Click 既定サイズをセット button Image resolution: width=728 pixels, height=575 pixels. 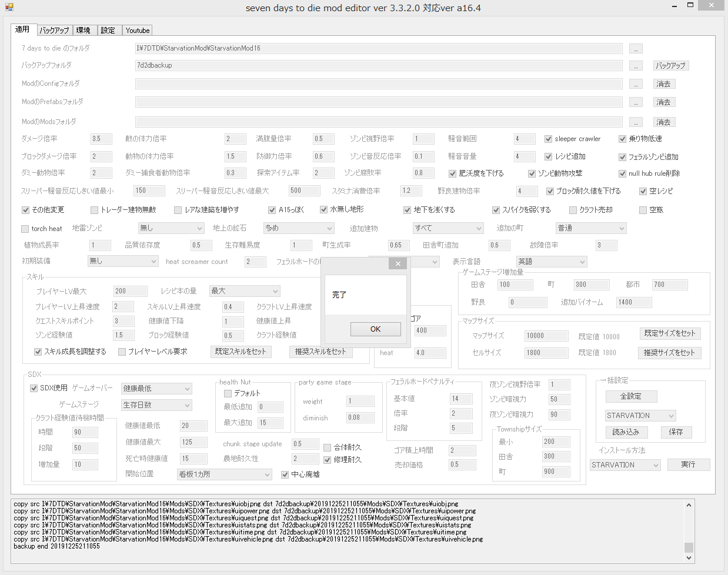pyautogui.click(x=670, y=333)
